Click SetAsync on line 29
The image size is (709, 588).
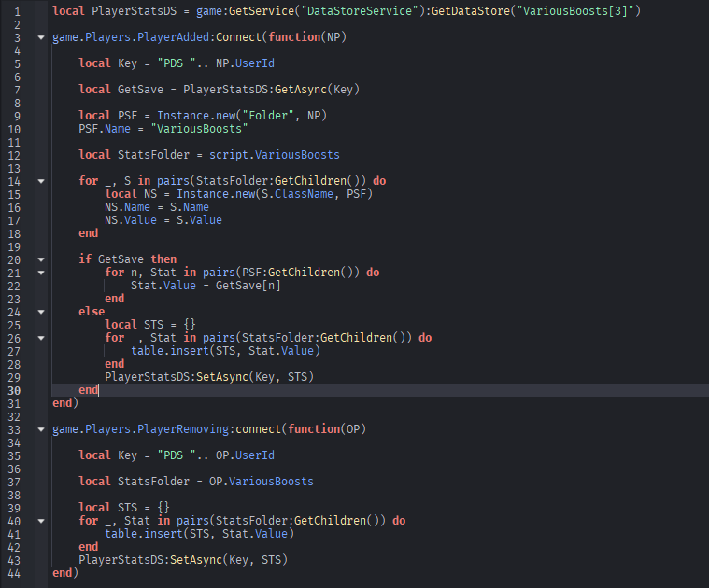click(222, 377)
